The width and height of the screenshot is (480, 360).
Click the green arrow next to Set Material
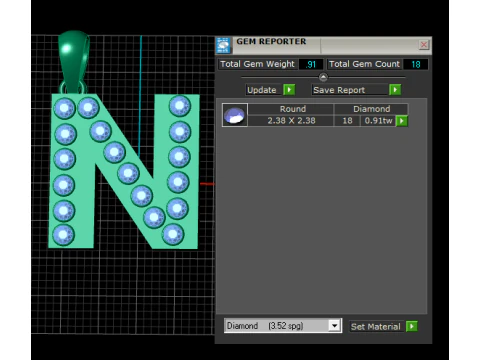coord(412,326)
